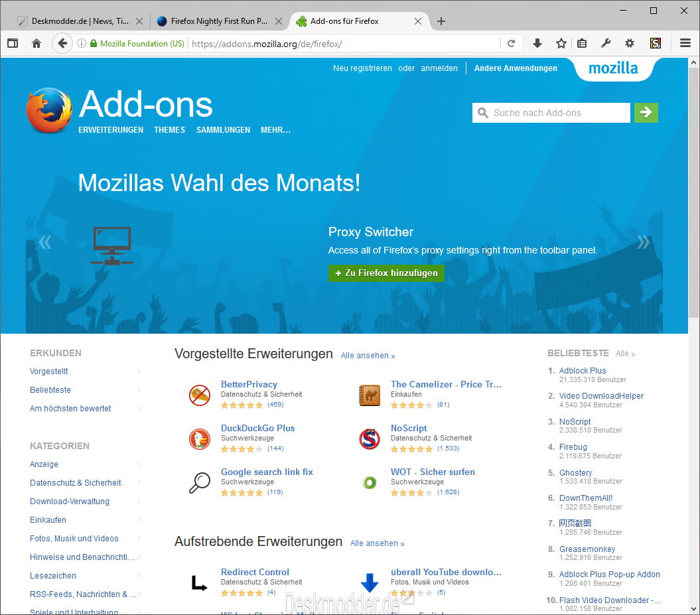Click the DuckDuckGo Plus duck icon
The height and width of the screenshot is (615, 700).
[200, 439]
